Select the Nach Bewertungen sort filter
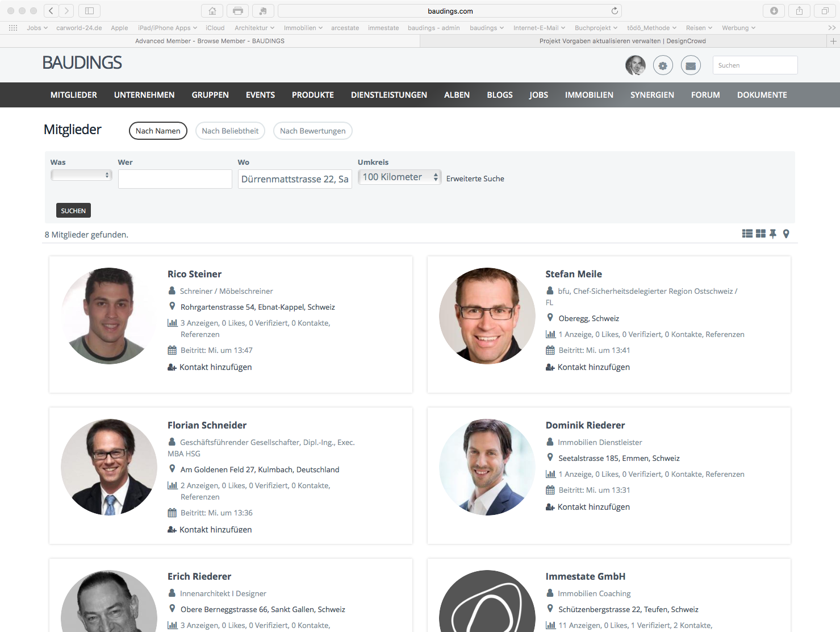Screen dimensions: 840x632 tap(312, 131)
